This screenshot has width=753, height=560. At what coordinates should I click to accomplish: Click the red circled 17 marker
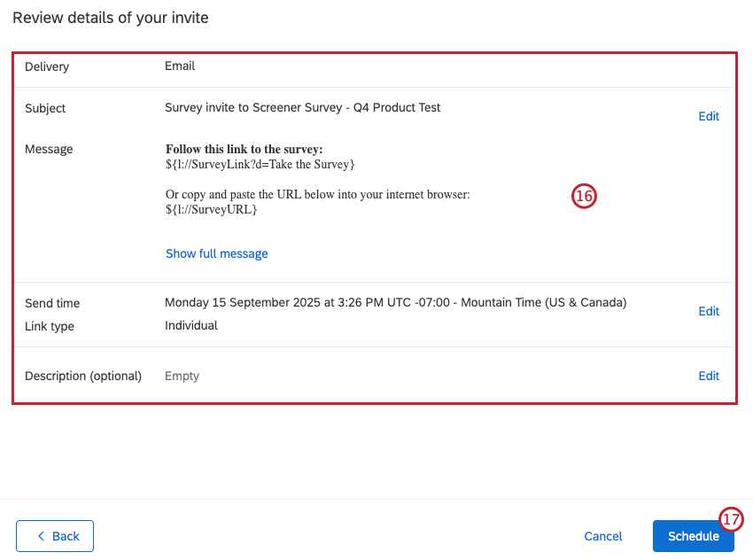tap(731, 520)
